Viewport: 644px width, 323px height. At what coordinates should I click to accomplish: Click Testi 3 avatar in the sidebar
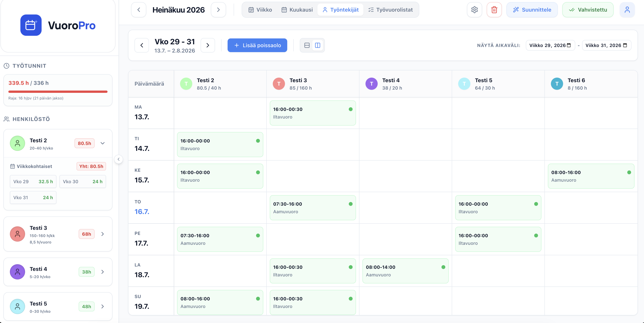(17, 234)
